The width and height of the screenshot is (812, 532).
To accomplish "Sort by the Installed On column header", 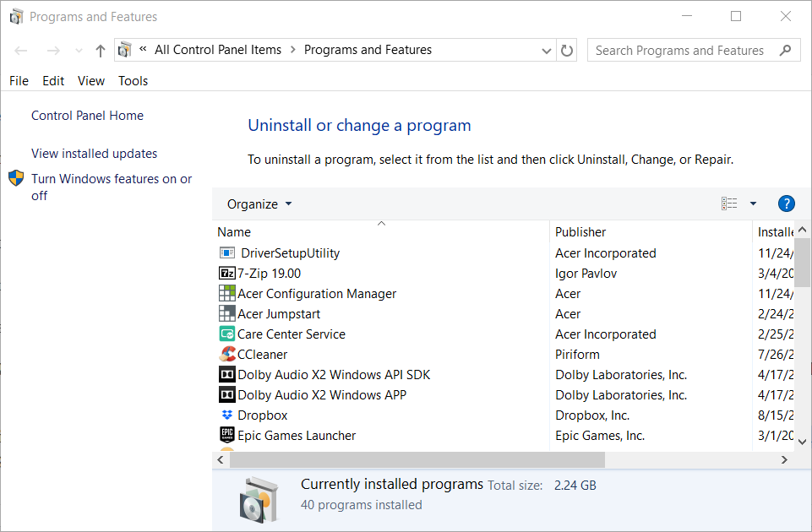I will coord(773,232).
